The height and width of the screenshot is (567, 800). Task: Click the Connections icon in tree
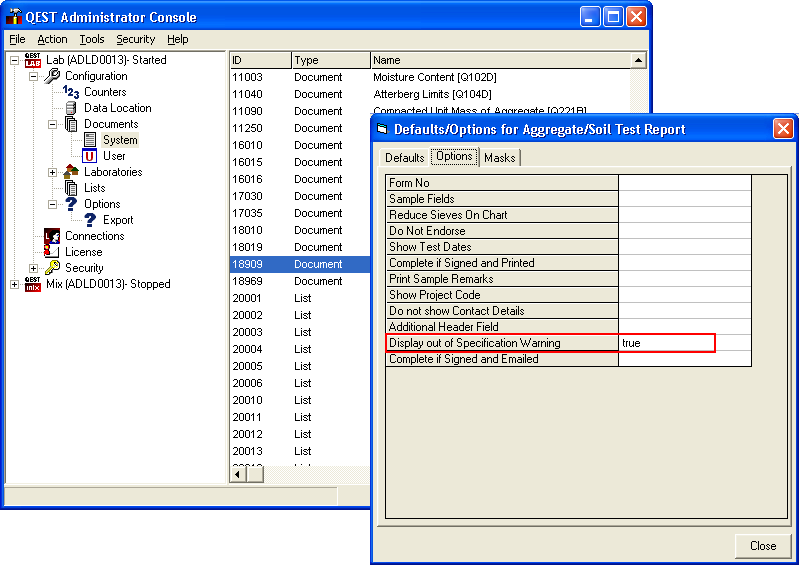pyautogui.click(x=52, y=236)
